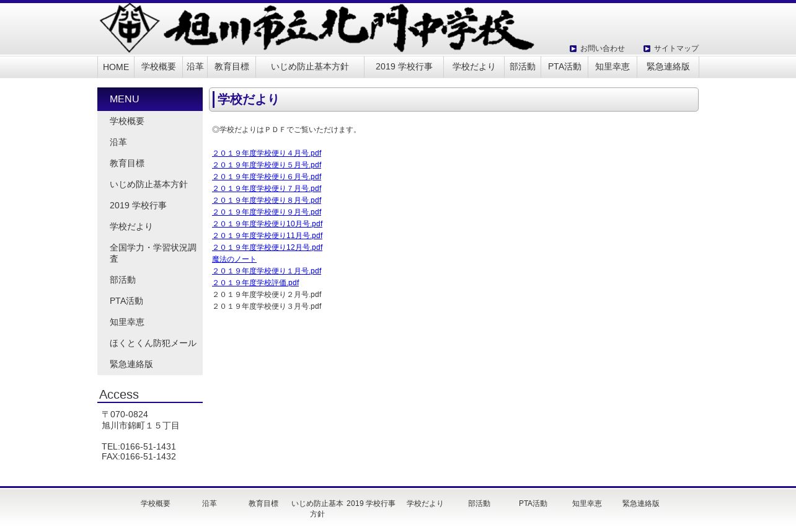The height and width of the screenshot is (532, 796).
Task: Open ２０１９年度学校便り12月号.pdf
Action: tap(267, 247)
